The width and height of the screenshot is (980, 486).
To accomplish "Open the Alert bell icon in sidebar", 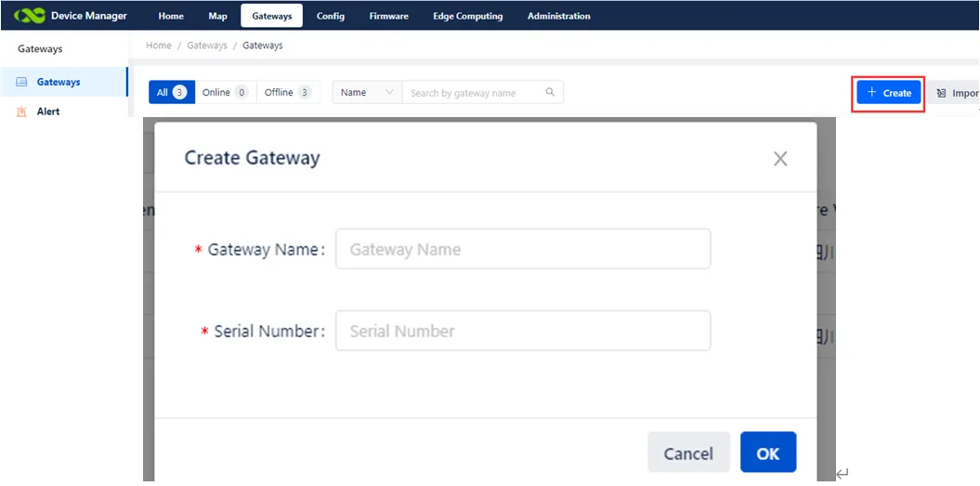I will (x=22, y=112).
